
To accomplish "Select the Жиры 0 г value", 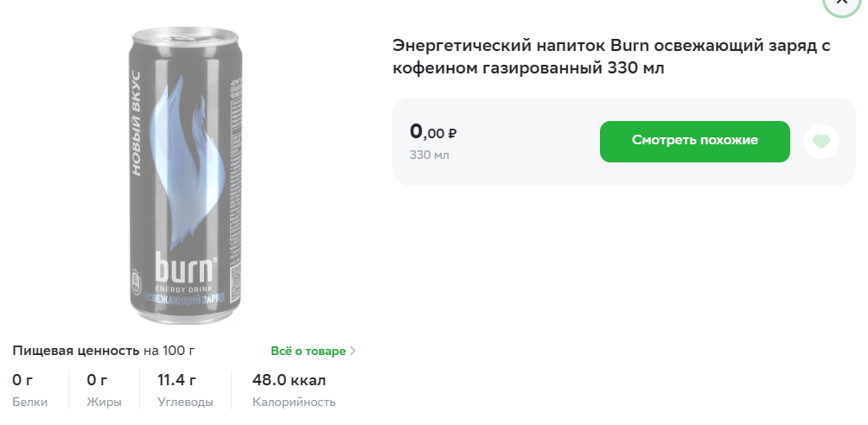I will tap(97, 381).
